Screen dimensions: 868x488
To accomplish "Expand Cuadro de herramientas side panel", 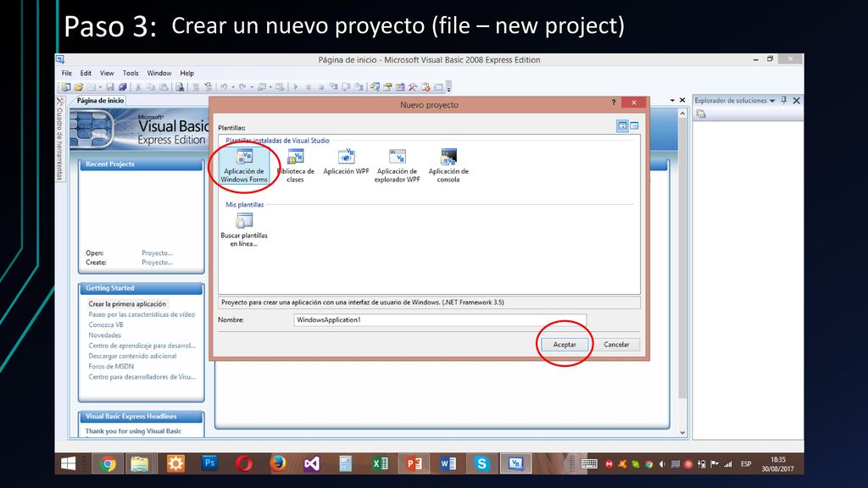I will coord(60,140).
